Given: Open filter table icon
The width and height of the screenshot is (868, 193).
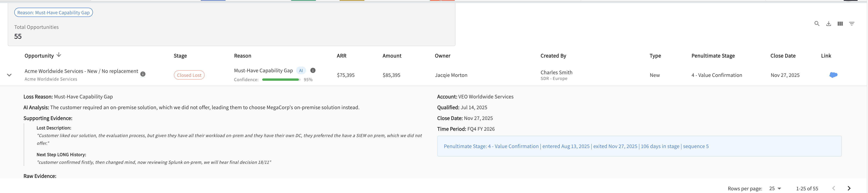Looking at the screenshot, I should point(851,23).
